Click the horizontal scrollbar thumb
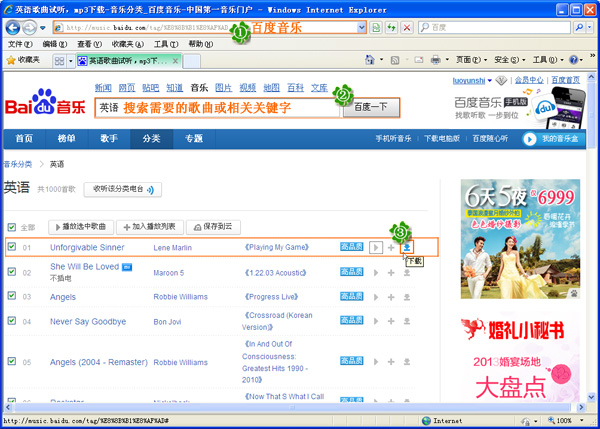The image size is (600, 429). tap(293, 407)
